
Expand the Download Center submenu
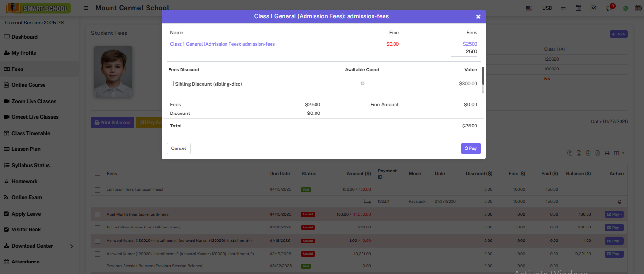click(71, 246)
